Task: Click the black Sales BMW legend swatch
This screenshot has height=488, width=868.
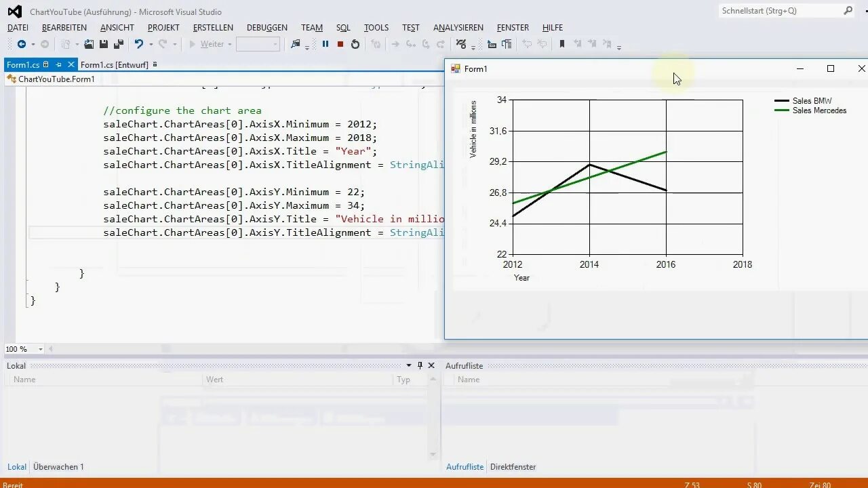Action: (782, 101)
